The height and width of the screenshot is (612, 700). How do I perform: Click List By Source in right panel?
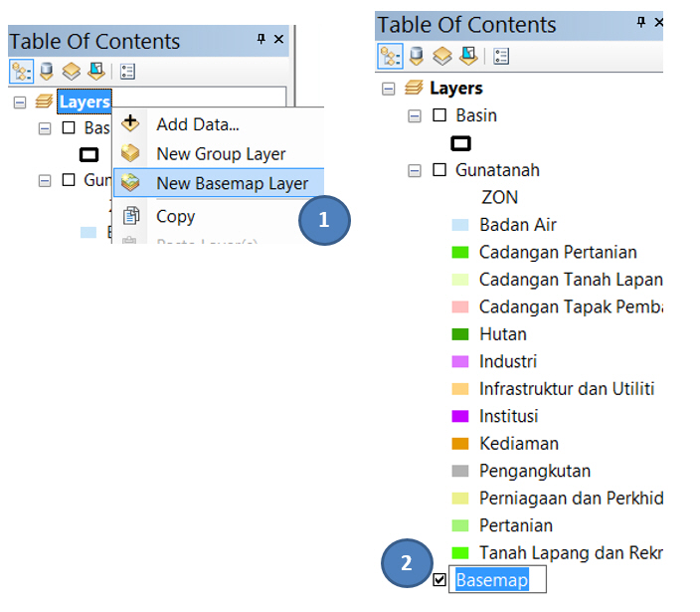click(417, 56)
